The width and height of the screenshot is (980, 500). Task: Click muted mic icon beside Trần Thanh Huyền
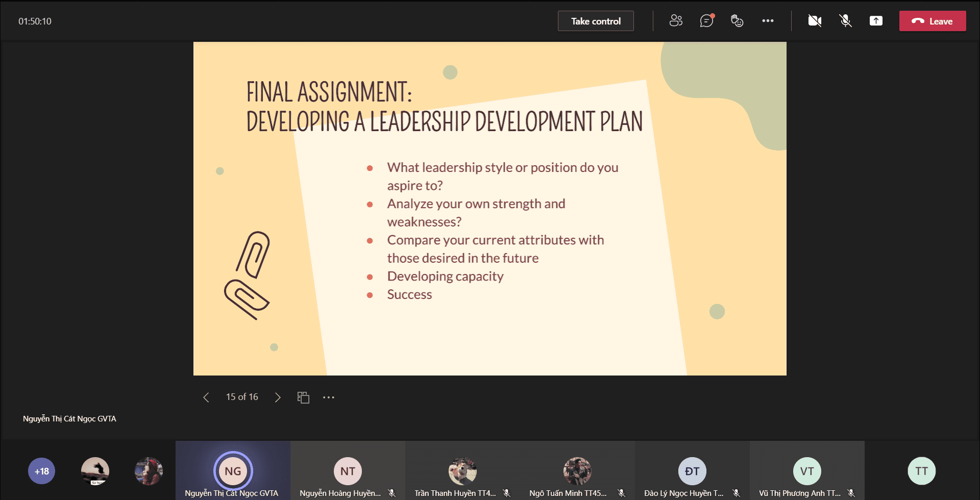[x=506, y=493]
